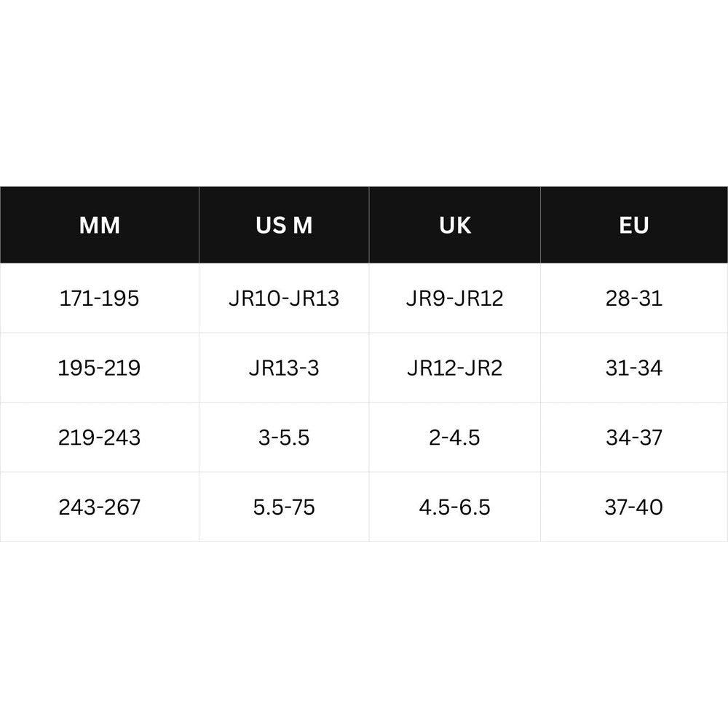Screen dimensions: 728x728
Task: Select the EU column header
Action: click(634, 225)
